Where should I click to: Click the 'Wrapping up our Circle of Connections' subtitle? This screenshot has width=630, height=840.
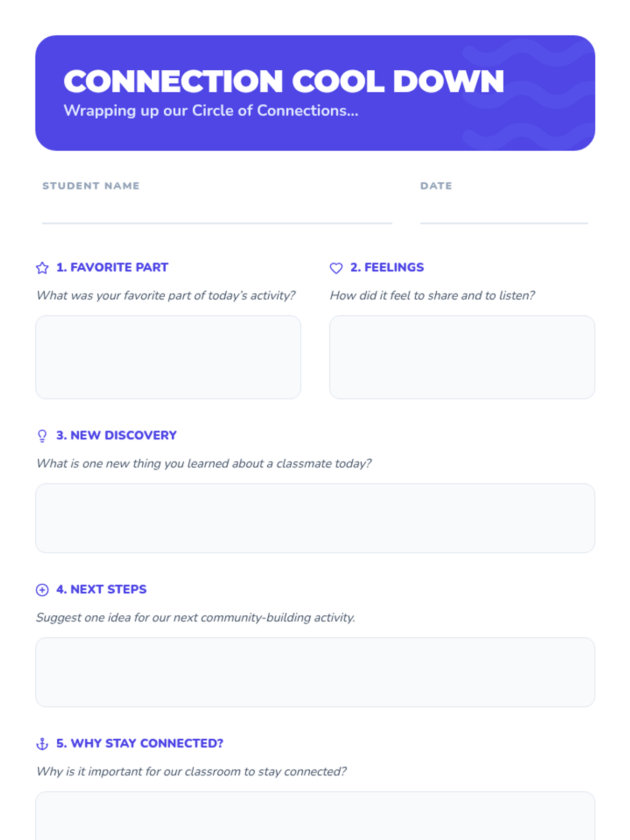[x=211, y=111]
